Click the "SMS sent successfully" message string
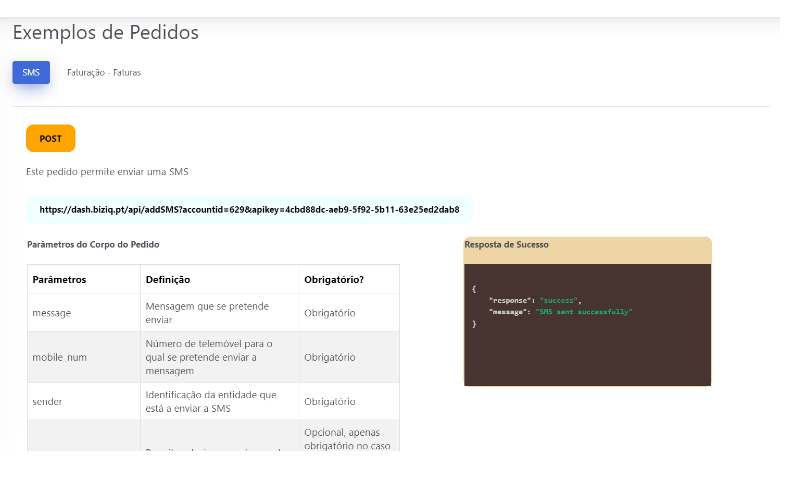Screen dimensions: 800x479 [x=584, y=312]
